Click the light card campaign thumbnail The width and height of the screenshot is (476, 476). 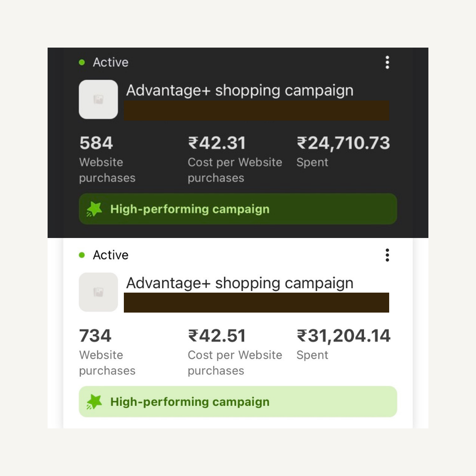tap(98, 292)
